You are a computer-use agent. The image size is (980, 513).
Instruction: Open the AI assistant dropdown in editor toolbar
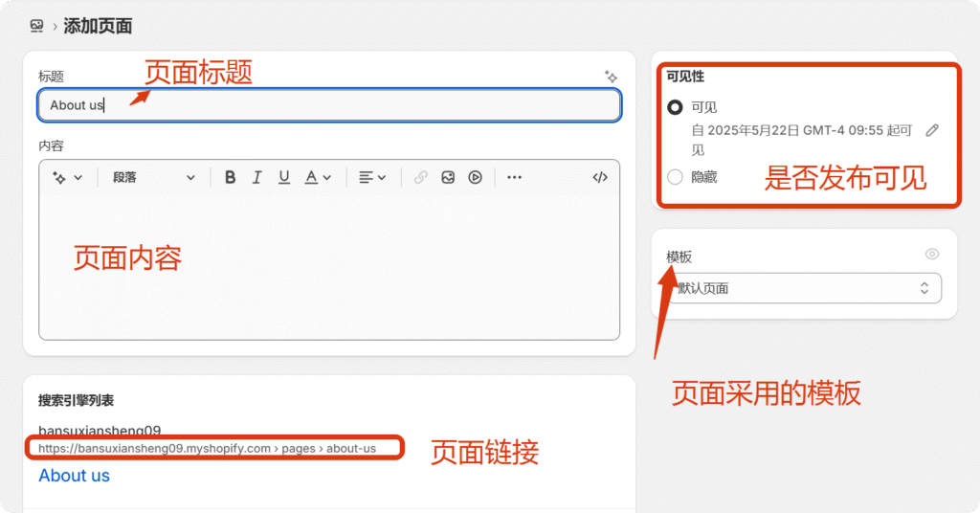67,177
